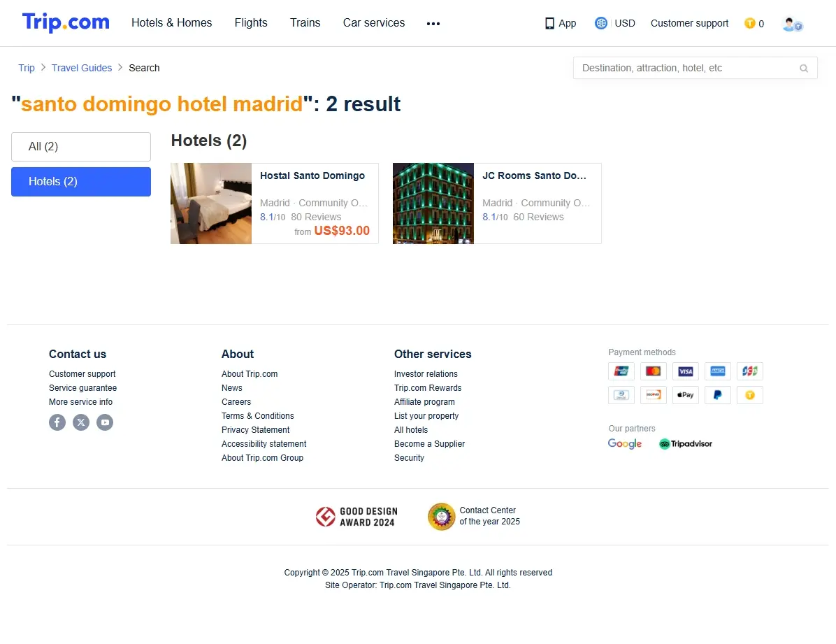Click 80 Reviews on Hostal Santo Domingo
The height and width of the screenshot is (644, 836).
[x=316, y=217]
